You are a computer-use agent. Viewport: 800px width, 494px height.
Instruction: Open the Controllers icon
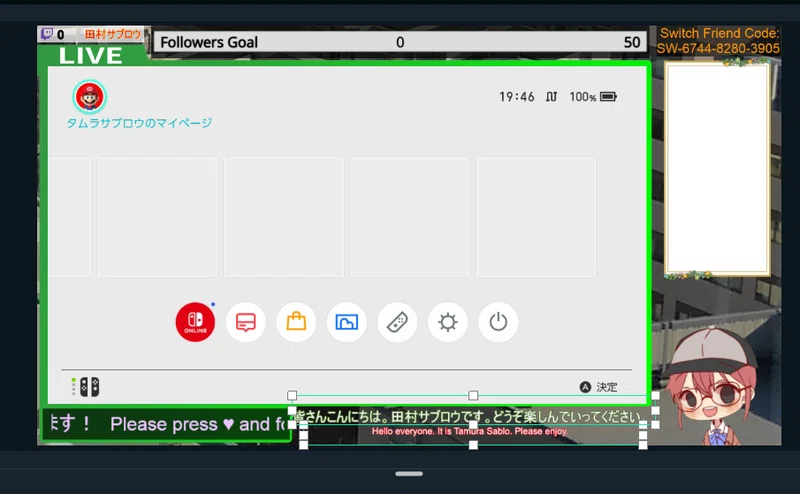[397, 322]
